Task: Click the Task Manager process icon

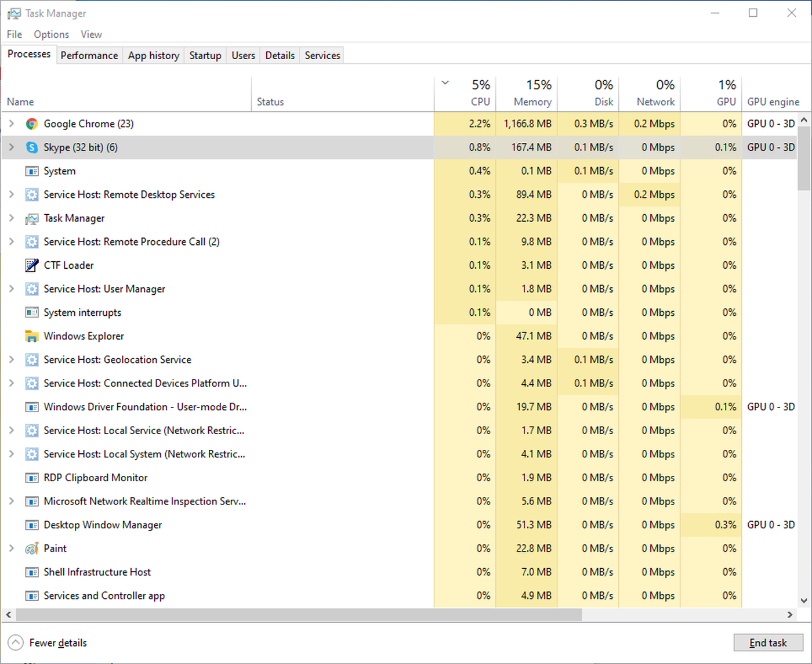Action: tap(32, 219)
